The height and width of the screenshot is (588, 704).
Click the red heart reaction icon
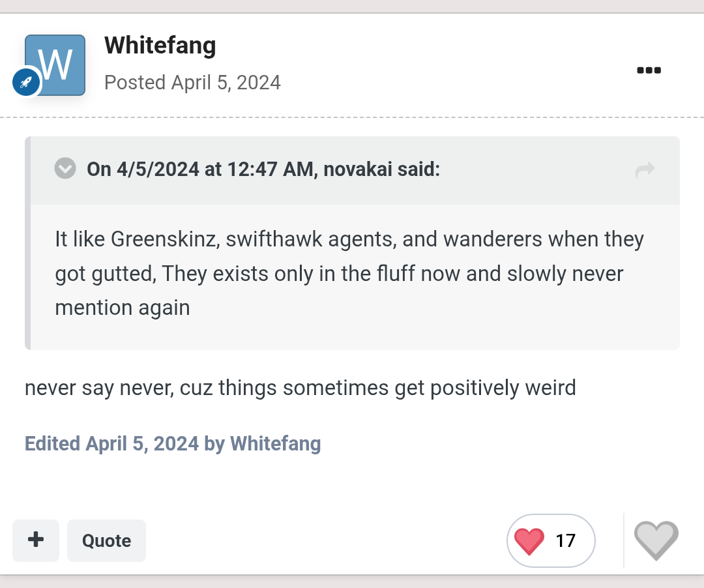(x=529, y=541)
